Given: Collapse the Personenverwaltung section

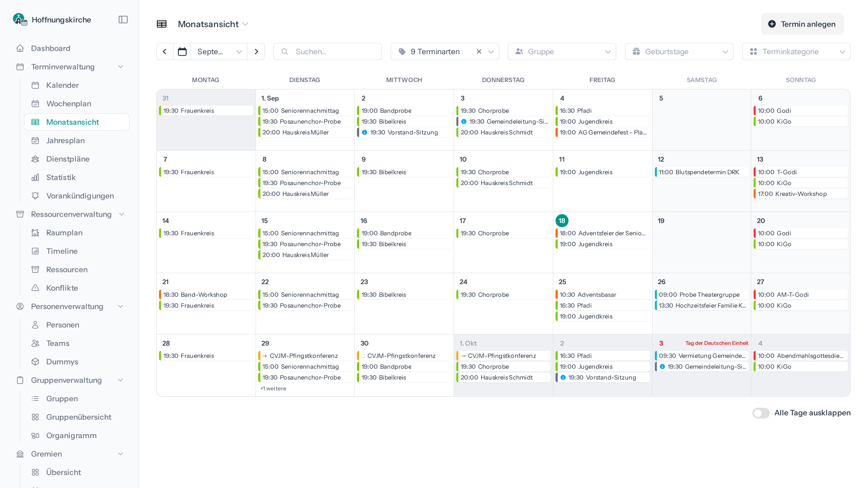Looking at the screenshot, I should tap(120, 307).
